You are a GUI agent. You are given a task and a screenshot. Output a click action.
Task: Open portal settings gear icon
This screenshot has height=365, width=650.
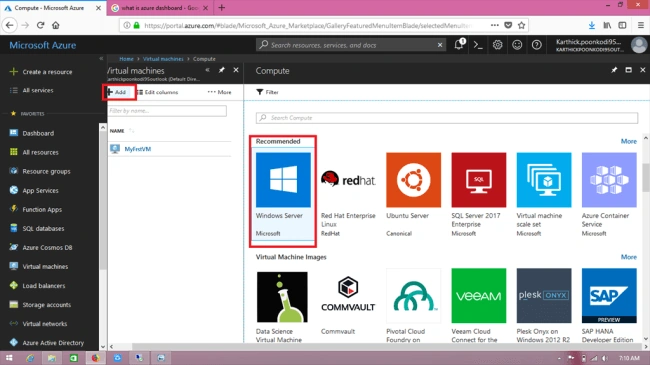pyautogui.click(x=497, y=45)
